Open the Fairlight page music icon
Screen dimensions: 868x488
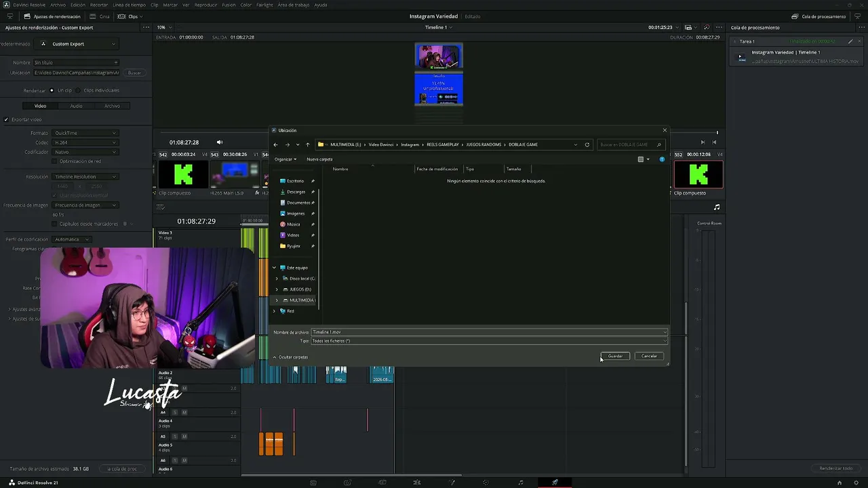click(x=521, y=483)
